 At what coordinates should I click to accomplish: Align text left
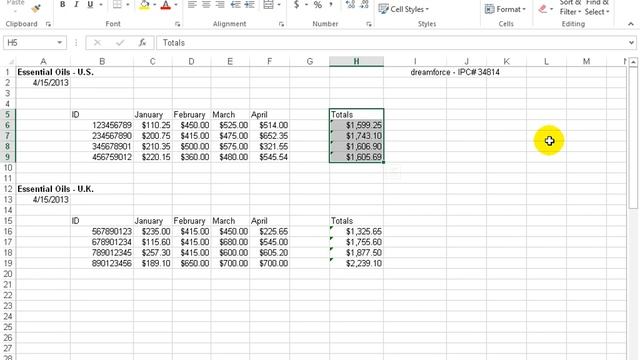[192, 4]
